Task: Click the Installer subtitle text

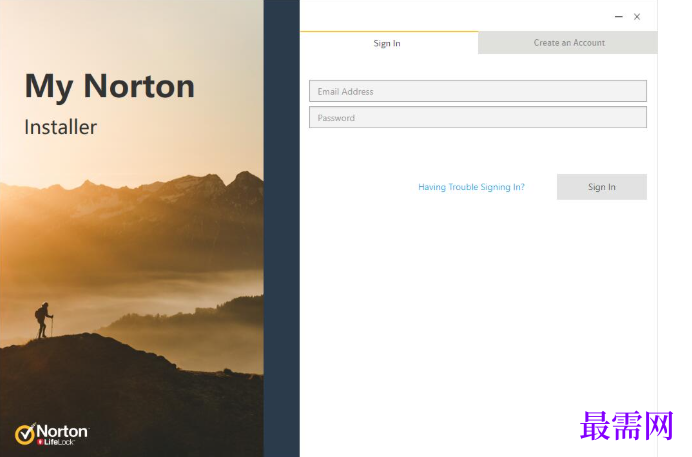Action: pos(60,127)
